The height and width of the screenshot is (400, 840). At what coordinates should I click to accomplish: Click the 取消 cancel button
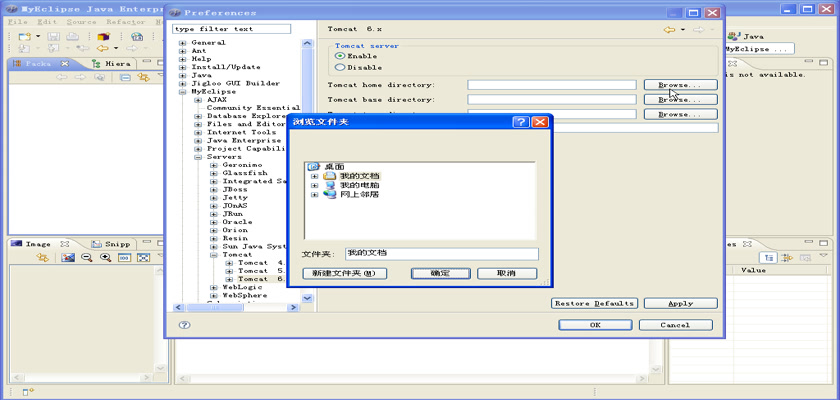click(507, 273)
